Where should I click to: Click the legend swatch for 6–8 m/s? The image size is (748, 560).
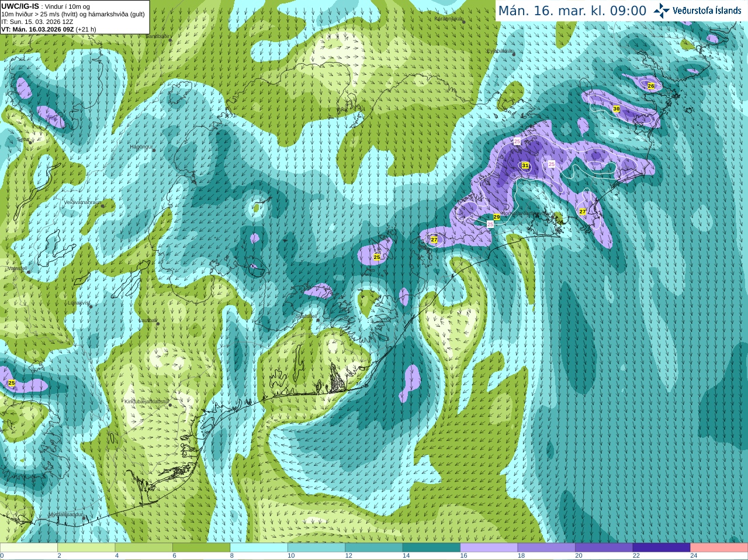[x=201, y=548]
